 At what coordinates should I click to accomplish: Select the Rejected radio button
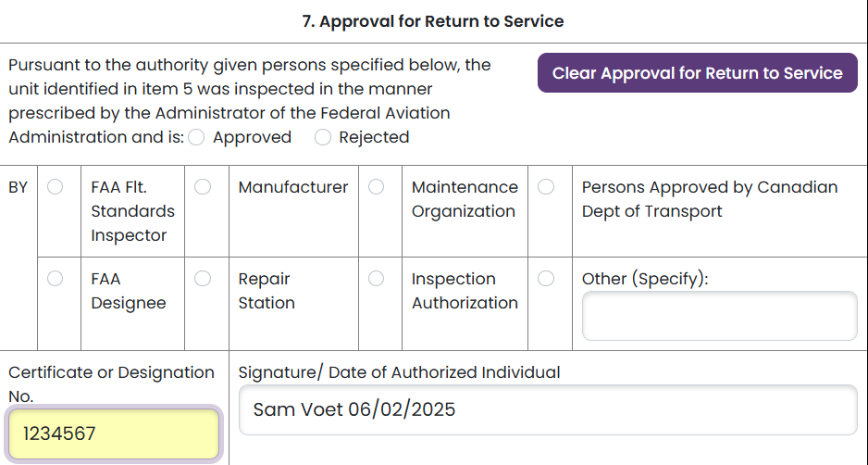coord(323,137)
